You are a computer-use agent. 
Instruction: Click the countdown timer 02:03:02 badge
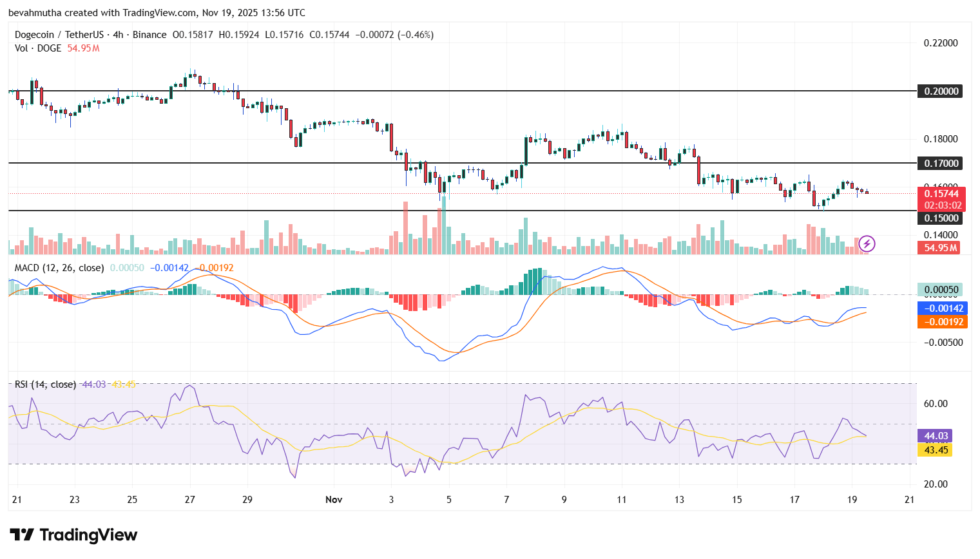pos(943,204)
